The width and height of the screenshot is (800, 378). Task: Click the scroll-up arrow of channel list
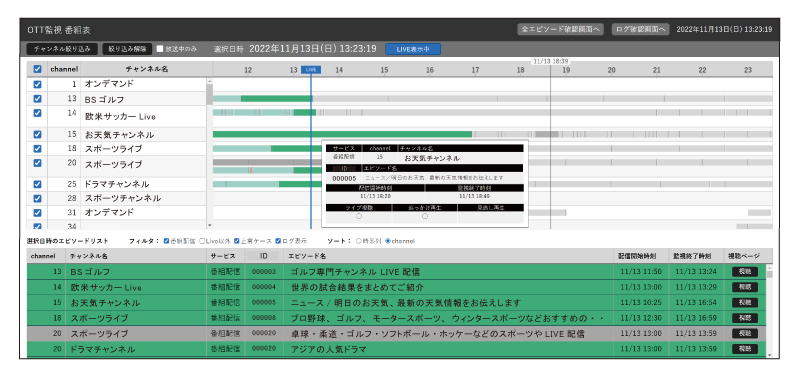click(x=209, y=81)
